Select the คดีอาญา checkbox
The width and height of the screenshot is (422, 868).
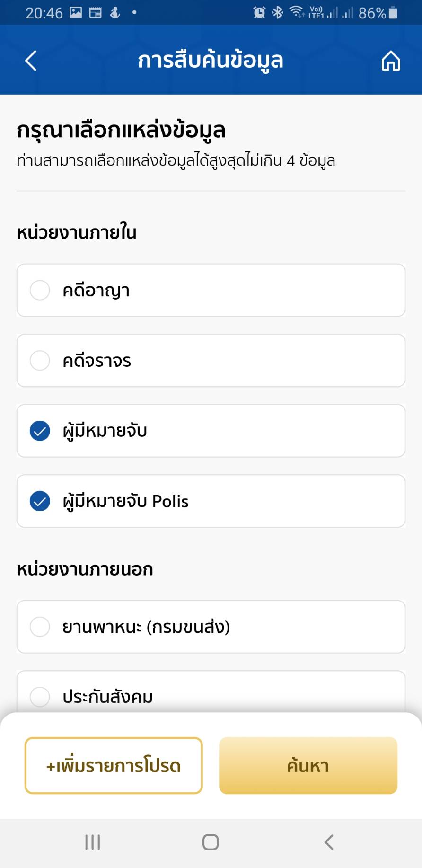pos(40,290)
